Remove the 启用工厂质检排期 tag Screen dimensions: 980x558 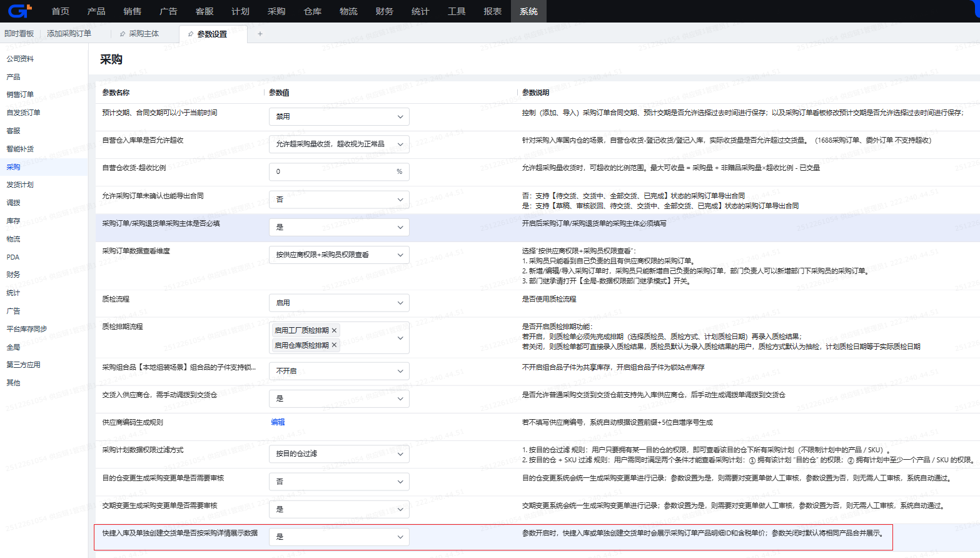coord(335,330)
